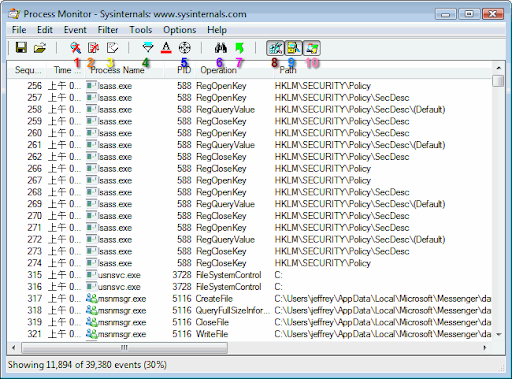The image size is (512, 379).
Task: Open Highlight settings via the red A icon
Action: tap(166, 48)
